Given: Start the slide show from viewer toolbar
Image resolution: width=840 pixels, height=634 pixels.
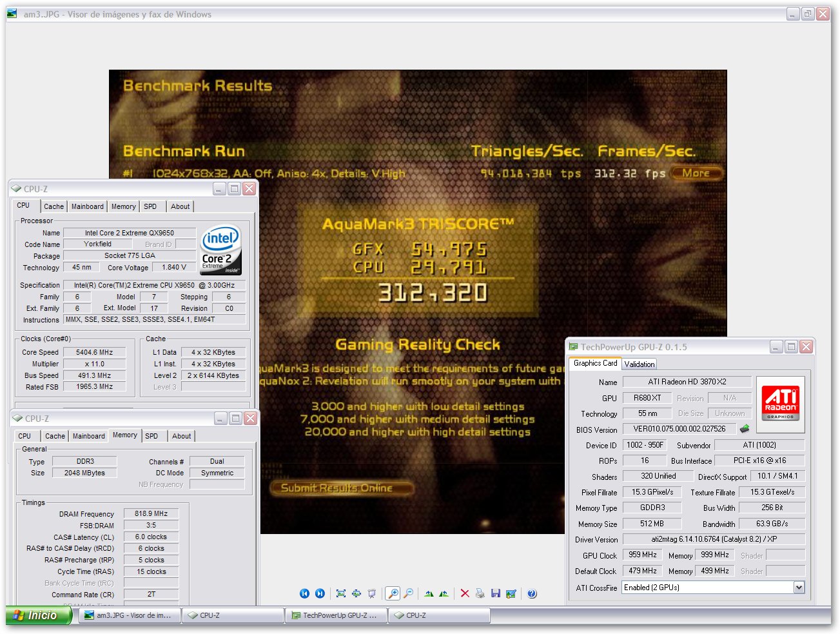Looking at the screenshot, I should pos(372,593).
